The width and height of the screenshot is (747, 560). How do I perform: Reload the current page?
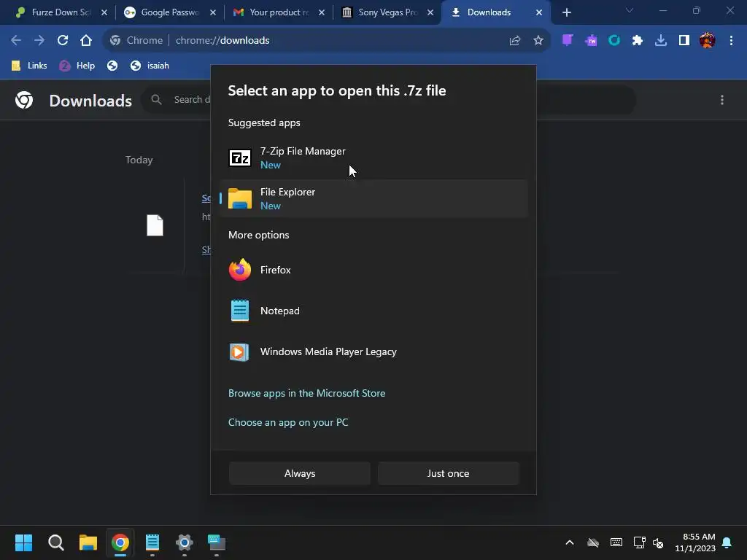point(63,41)
